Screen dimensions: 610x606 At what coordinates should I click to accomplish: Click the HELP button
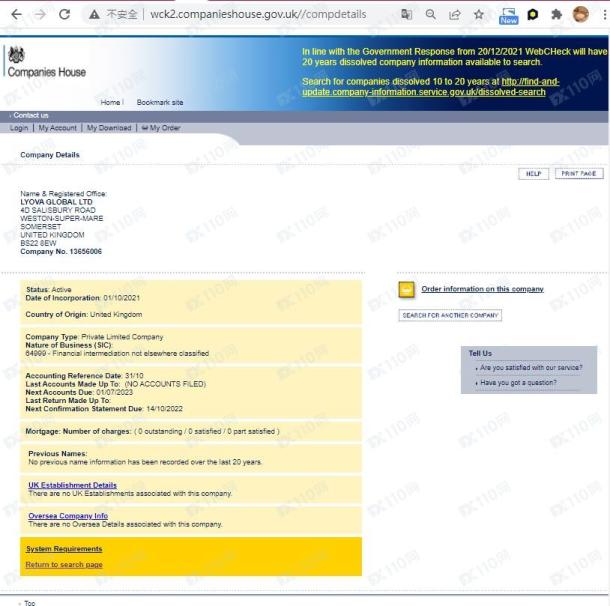(x=533, y=173)
